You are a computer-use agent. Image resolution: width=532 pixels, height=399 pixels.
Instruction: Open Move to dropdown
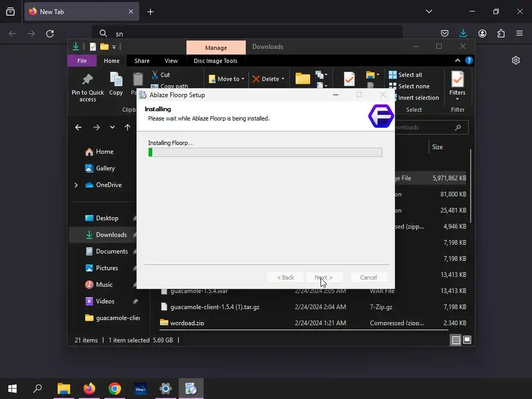click(x=227, y=79)
